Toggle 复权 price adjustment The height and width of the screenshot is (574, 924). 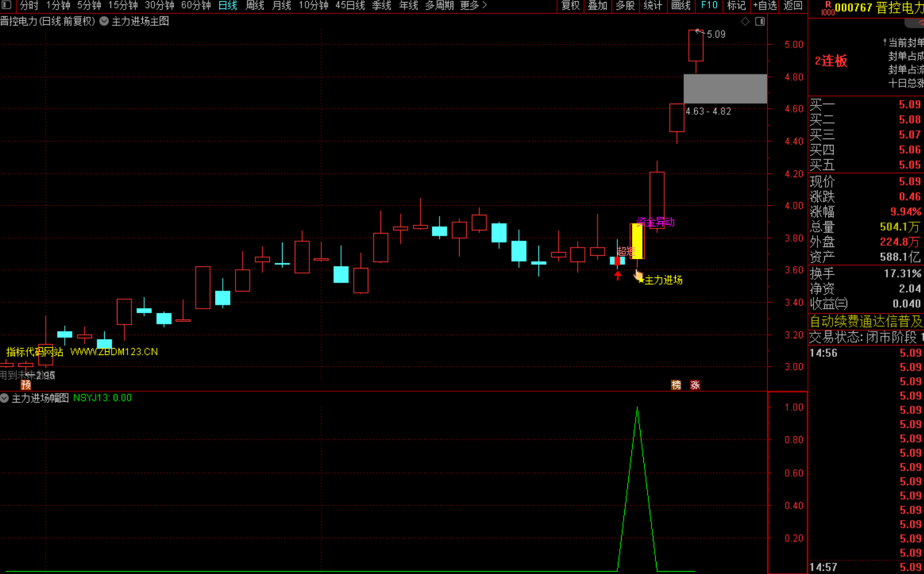tap(570, 6)
